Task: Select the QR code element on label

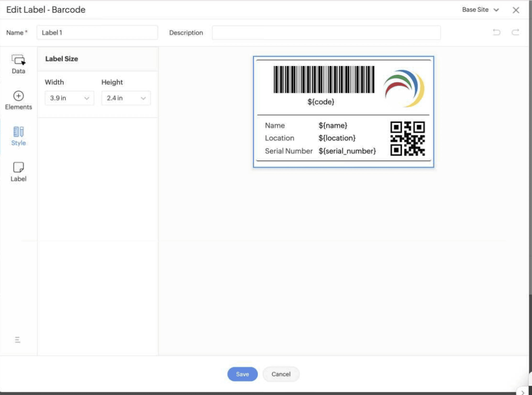Action: pos(408,139)
